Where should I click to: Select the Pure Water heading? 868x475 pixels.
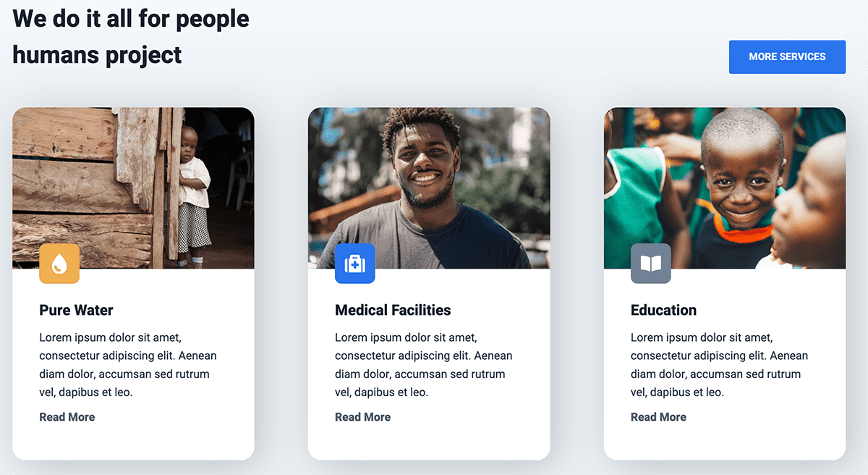pos(76,310)
